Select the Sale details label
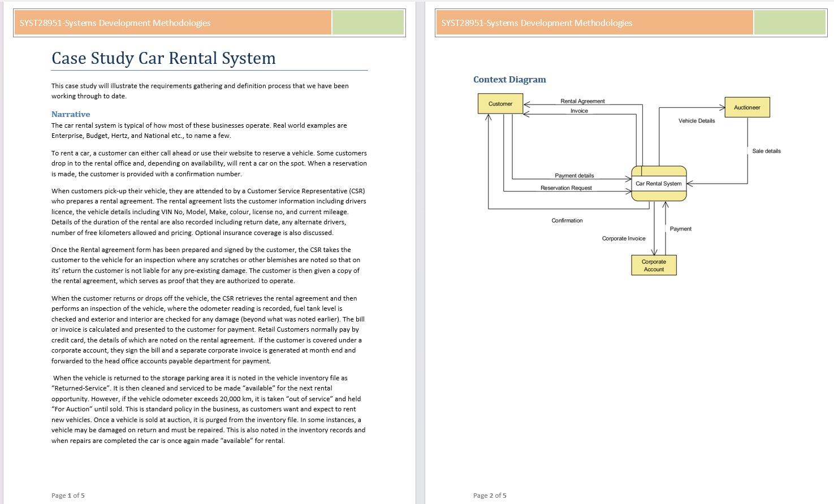The height and width of the screenshot is (504, 834). pos(766,151)
